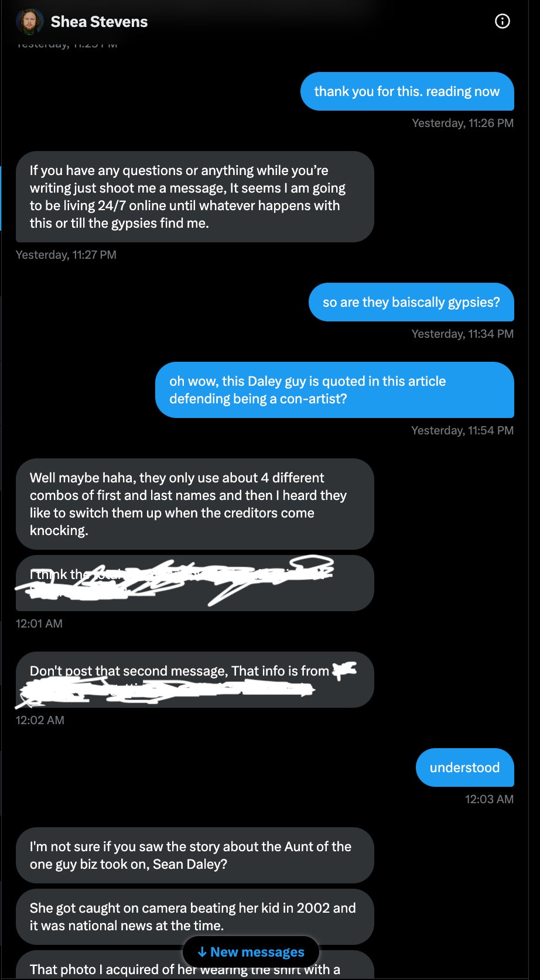
Task: Click the "12:03 AM" timestamp
Action: click(x=489, y=799)
